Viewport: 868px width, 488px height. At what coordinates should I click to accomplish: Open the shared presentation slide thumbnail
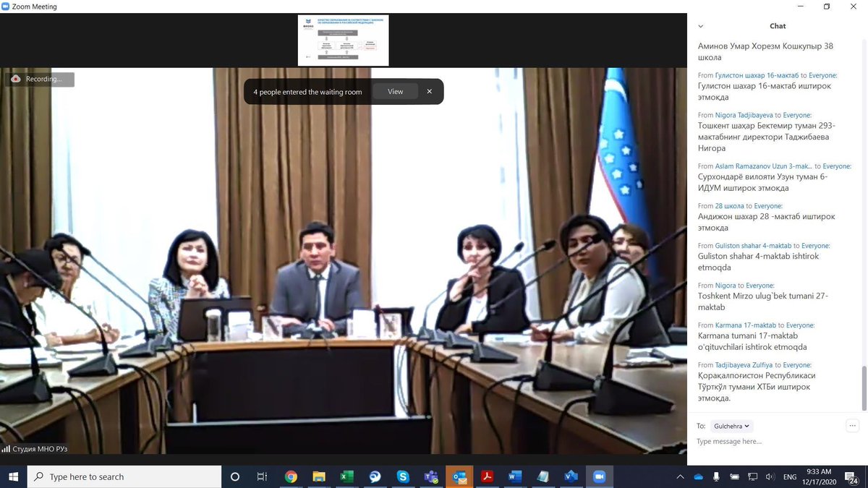[343, 40]
